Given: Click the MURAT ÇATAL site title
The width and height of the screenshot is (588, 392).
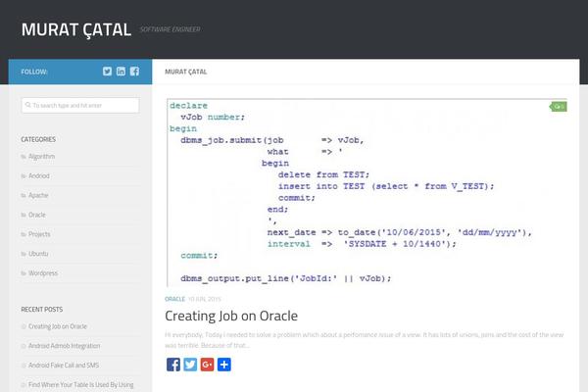Looking at the screenshot, I should (x=76, y=29).
